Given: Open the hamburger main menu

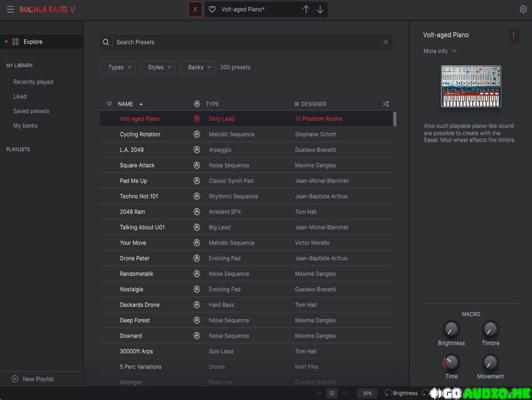Looking at the screenshot, I should (10, 9).
